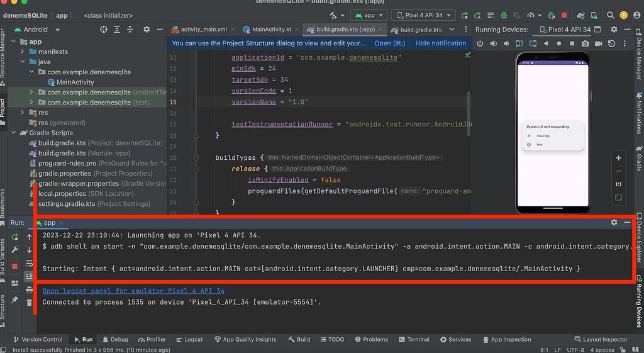
Task: Click emulator home circle button
Action: click(x=559, y=43)
